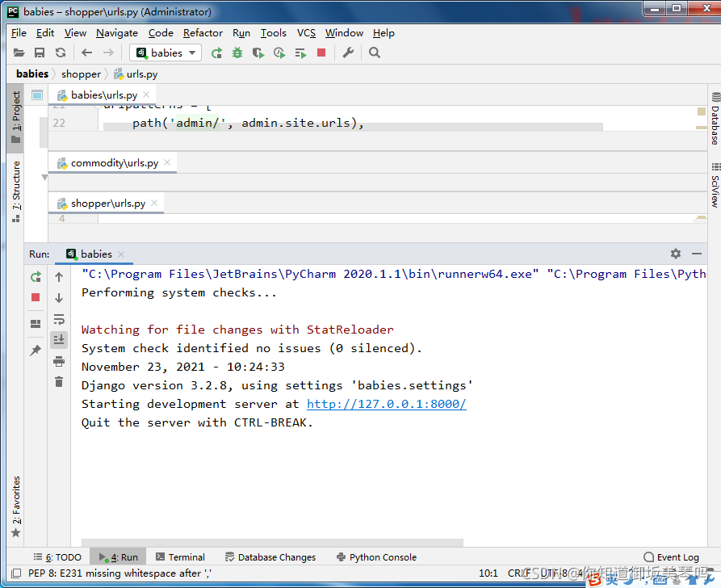Start debugging with the Debug icon
This screenshot has height=588, width=721.
coord(237,52)
